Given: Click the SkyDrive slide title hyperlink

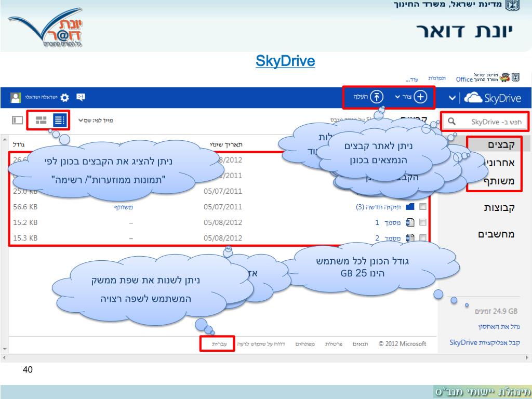Looking at the screenshot, I should (x=285, y=61).
